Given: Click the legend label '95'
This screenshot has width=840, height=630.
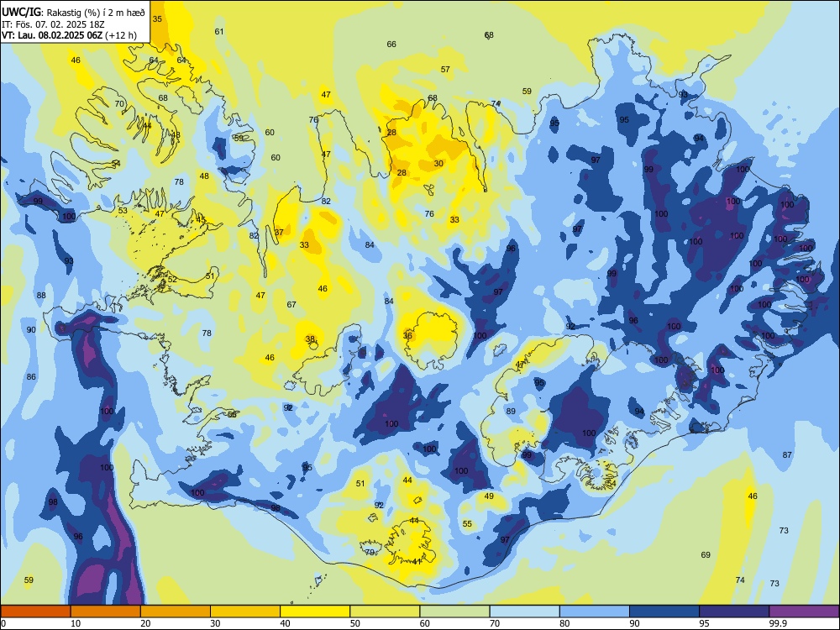Looking at the screenshot, I should pyautogui.click(x=705, y=623).
